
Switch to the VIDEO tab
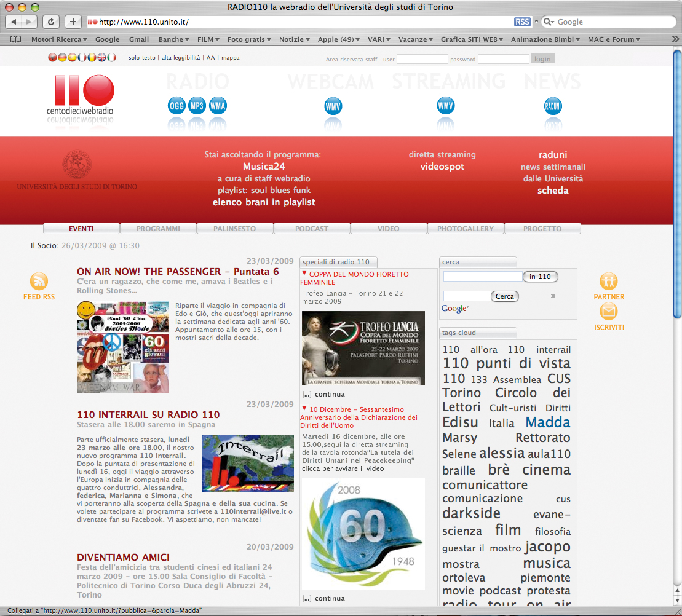[389, 228]
